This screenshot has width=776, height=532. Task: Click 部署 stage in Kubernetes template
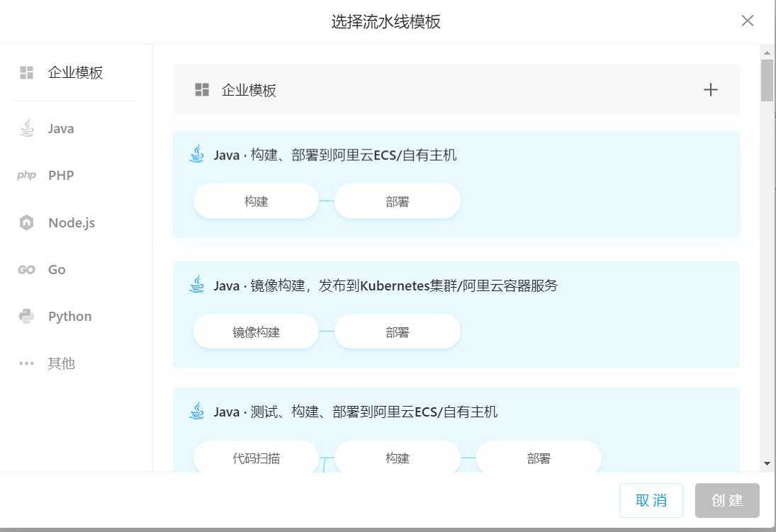398,332
